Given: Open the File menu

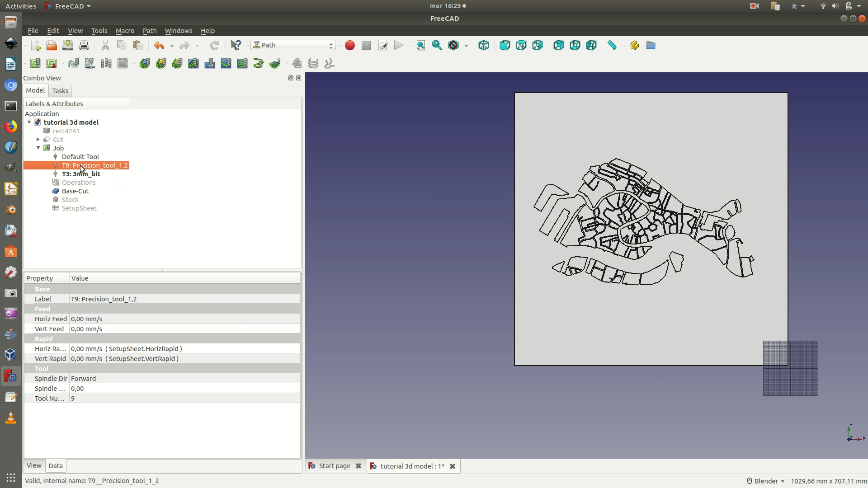Looking at the screenshot, I should tap(33, 31).
